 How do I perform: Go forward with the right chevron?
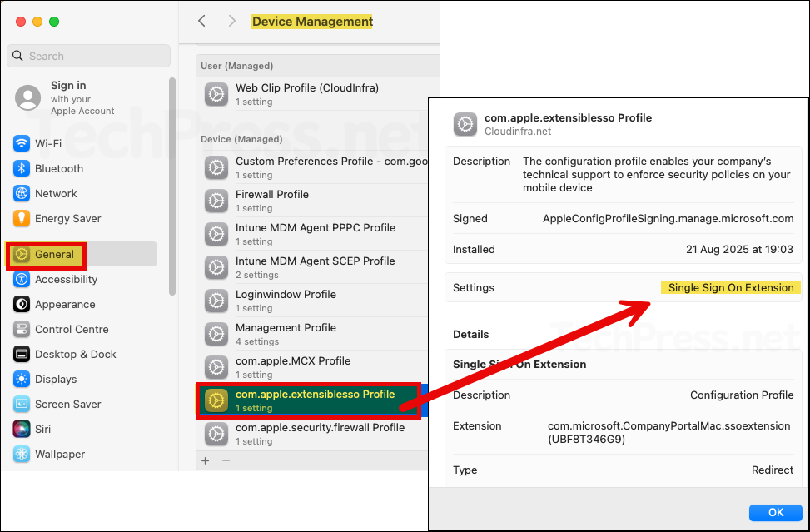(x=232, y=21)
